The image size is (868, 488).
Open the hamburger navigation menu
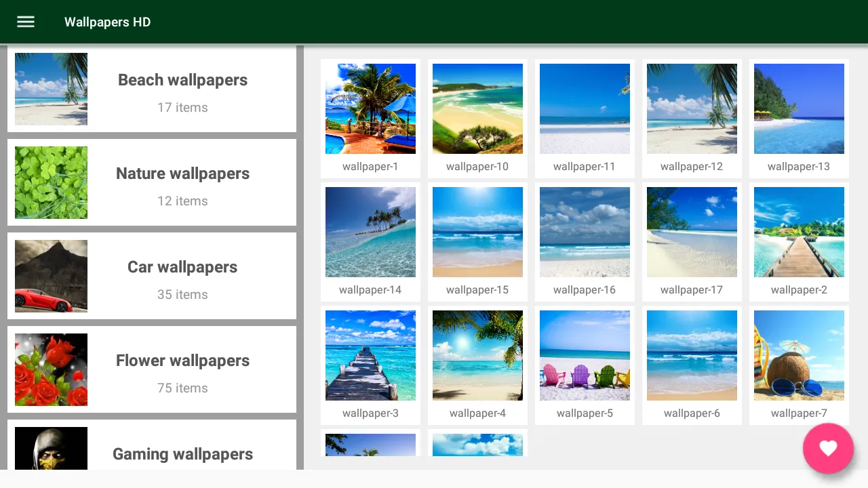pyautogui.click(x=26, y=22)
